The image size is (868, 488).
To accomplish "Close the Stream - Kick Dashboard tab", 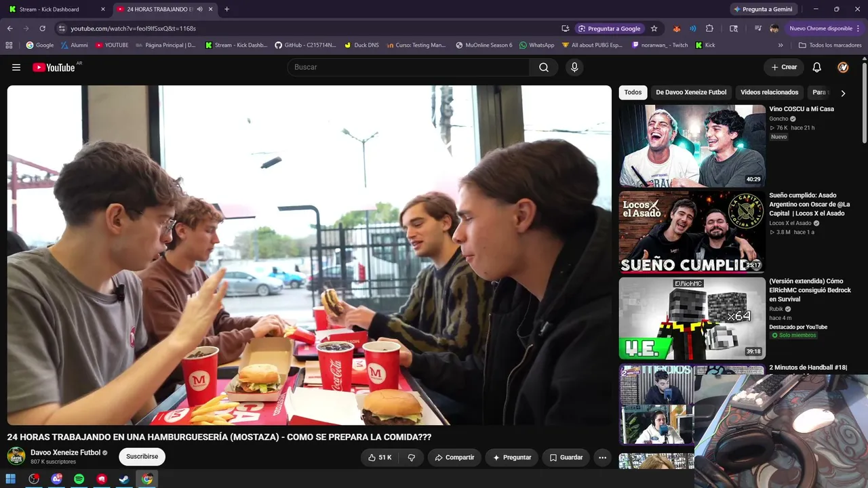I will (x=103, y=9).
